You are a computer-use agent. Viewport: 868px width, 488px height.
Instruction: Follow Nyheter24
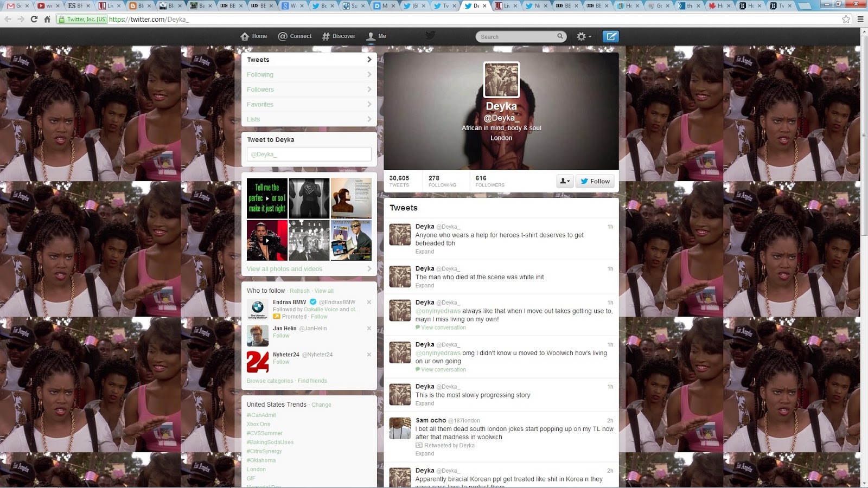(281, 362)
